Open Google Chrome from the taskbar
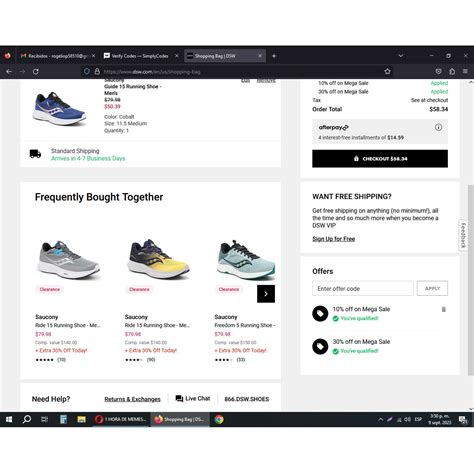474x474 pixels. 219,419
